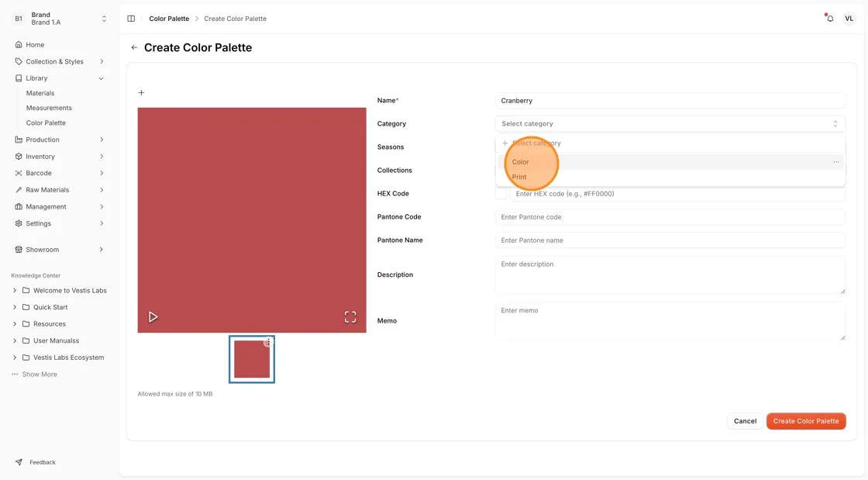Open Color Palette in the Library submenu
Viewport: 868px width, 480px height.
click(46, 123)
